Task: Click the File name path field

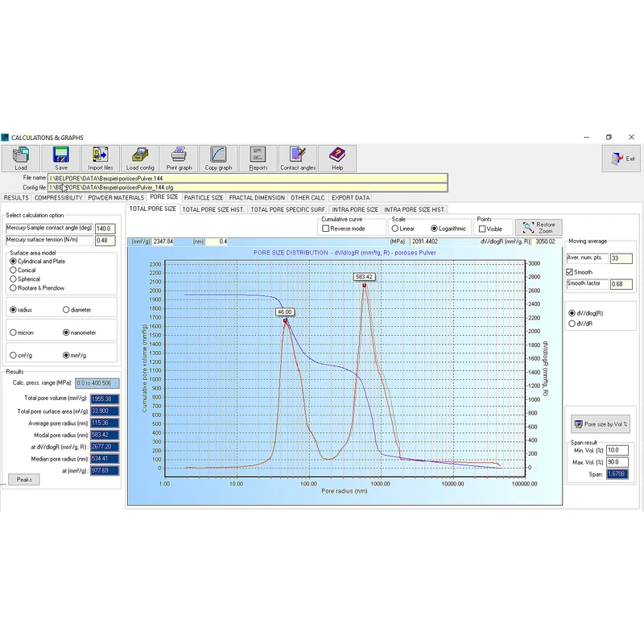Action: 248,178
